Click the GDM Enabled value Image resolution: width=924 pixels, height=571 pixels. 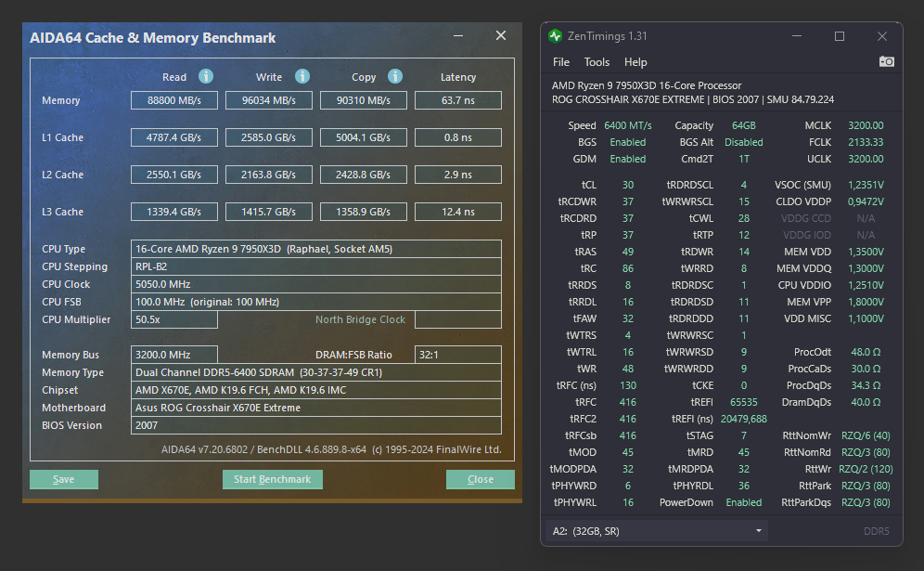[x=627, y=160]
